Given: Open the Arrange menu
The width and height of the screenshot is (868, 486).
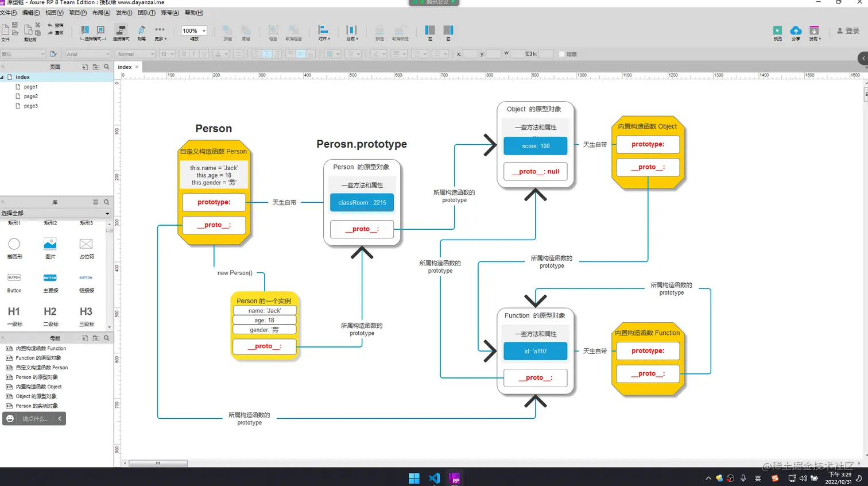Looking at the screenshot, I should (102, 13).
